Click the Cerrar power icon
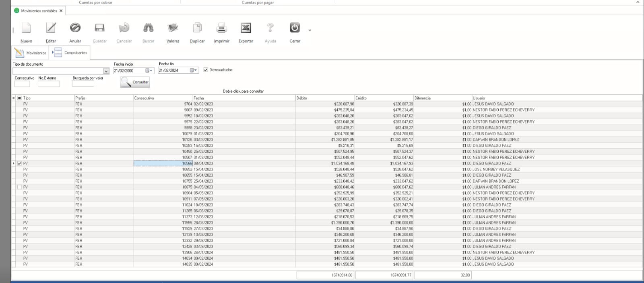The image size is (644, 283). [295, 28]
